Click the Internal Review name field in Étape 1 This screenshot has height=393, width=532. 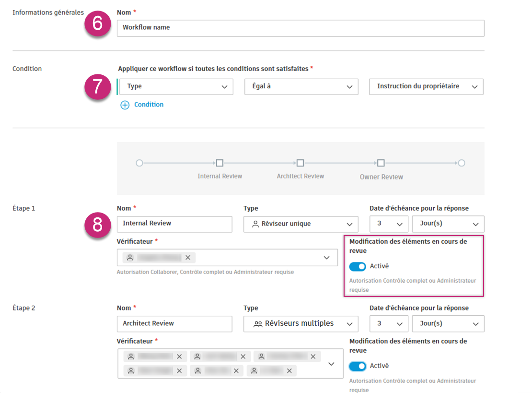click(174, 224)
